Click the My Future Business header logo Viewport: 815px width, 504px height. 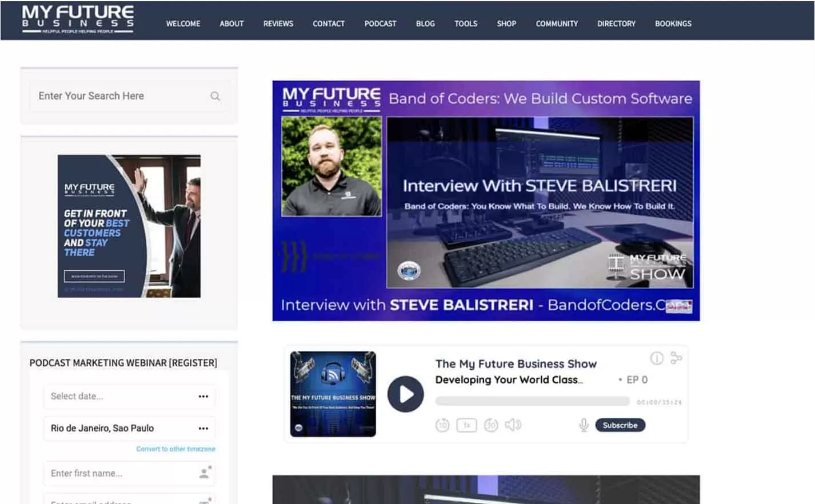tap(78, 19)
